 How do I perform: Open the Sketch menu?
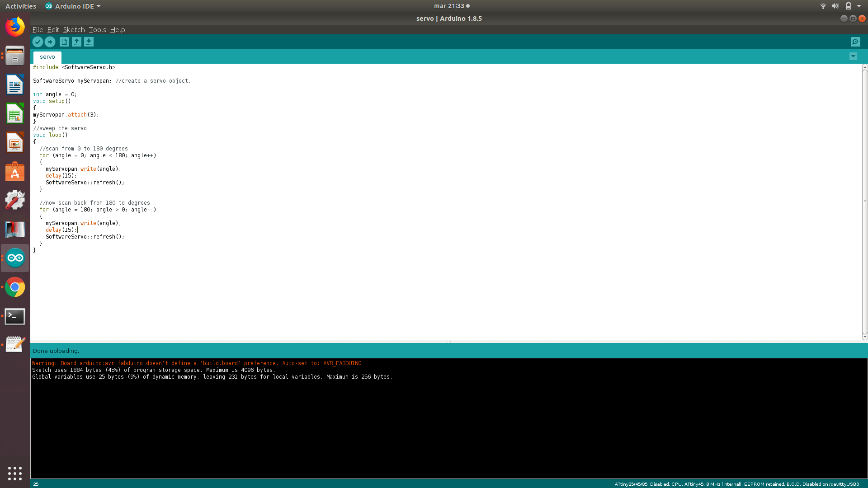pos(74,30)
